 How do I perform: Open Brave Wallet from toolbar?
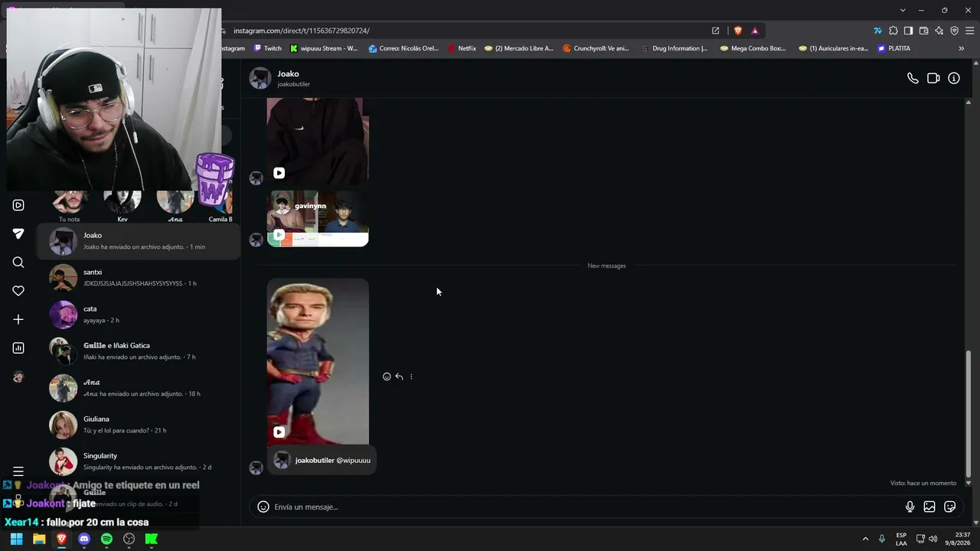(923, 31)
